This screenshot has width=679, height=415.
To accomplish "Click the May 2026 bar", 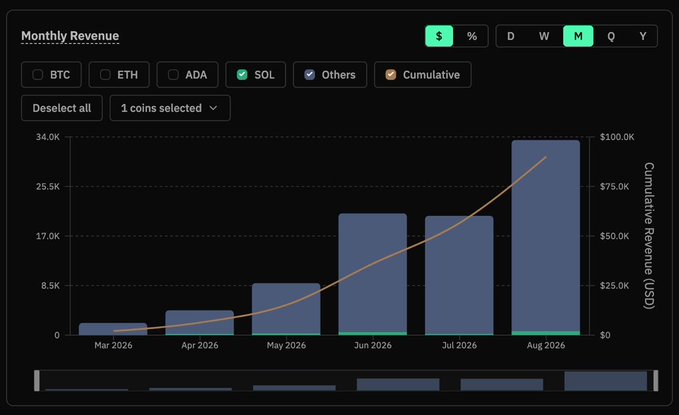I will coord(286,309).
